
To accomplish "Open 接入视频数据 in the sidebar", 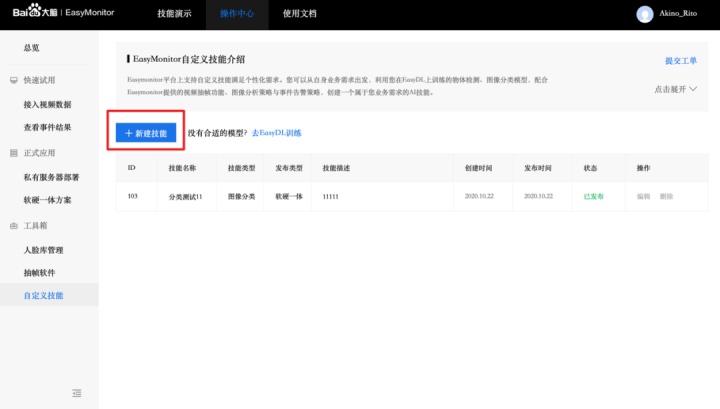I will click(x=47, y=105).
